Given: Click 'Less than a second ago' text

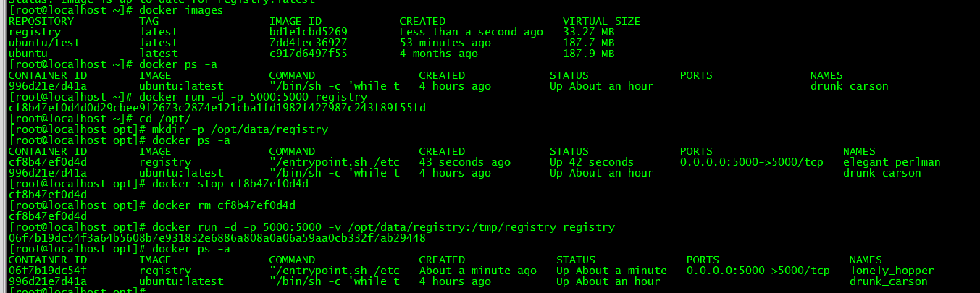Looking at the screenshot, I should pyautogui.click(x=471, y=32).
